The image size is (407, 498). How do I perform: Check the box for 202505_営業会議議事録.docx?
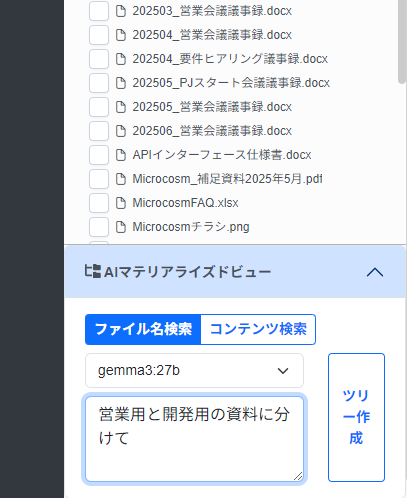point(99,107)
